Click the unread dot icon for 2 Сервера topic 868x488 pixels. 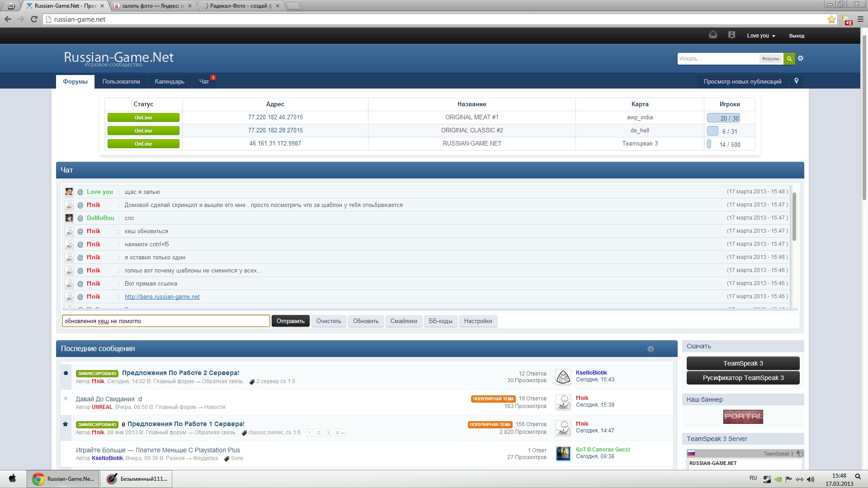click(x=66, y=373)
